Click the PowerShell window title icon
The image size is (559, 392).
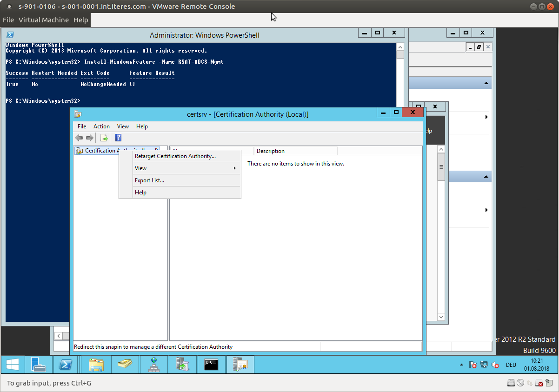pos(10,35)
